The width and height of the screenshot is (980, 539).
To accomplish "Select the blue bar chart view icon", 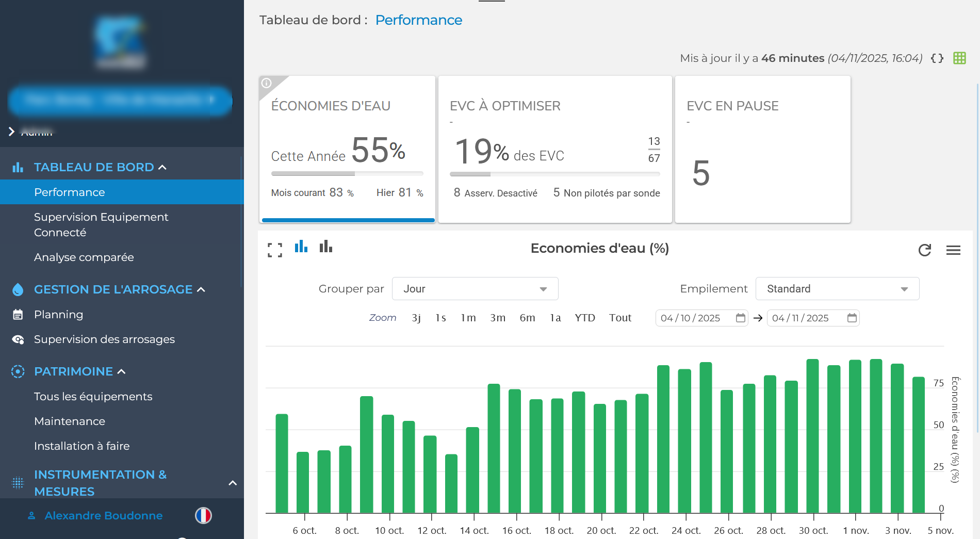I will pos(301,247).
